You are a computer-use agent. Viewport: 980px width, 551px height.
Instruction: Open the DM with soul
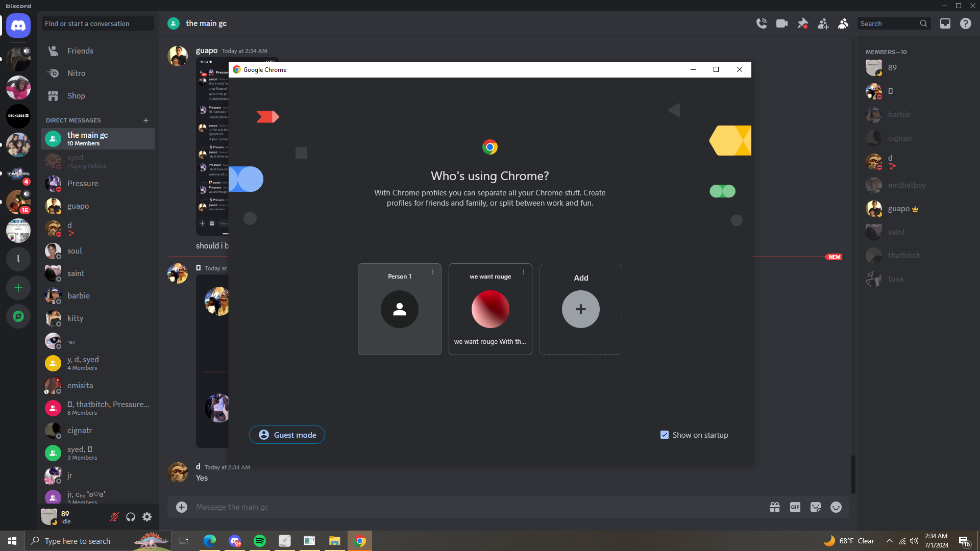98,251
